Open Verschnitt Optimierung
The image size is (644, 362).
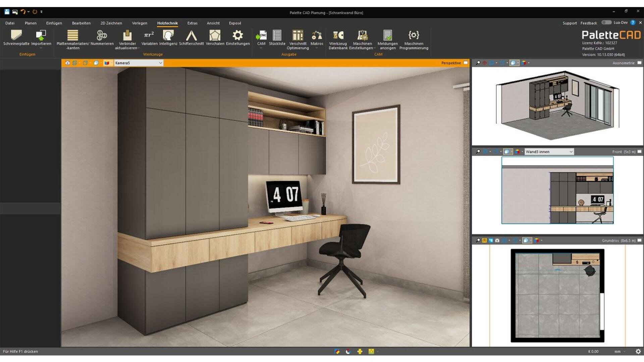coord(298,40)
